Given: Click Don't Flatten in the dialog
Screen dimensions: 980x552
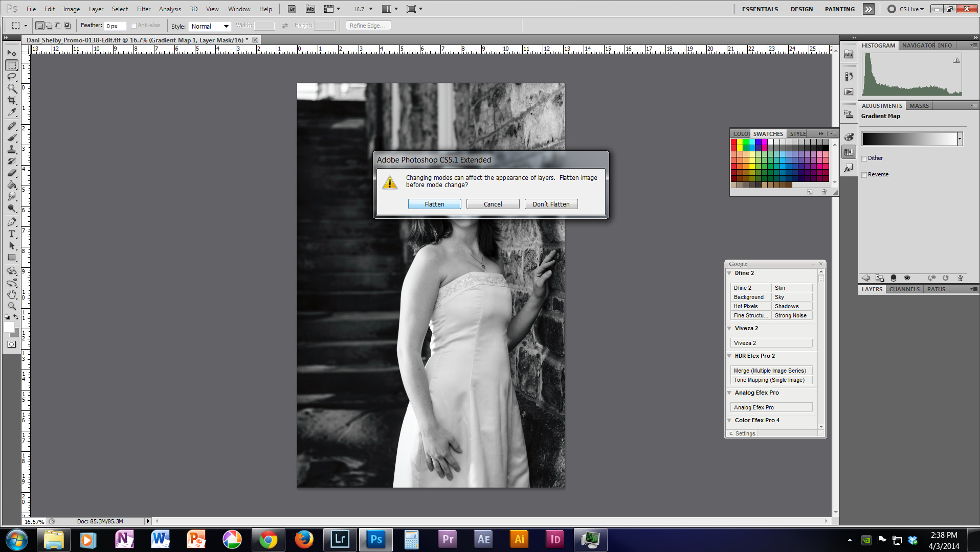Looking at the screenshot, I should [551, 204].
